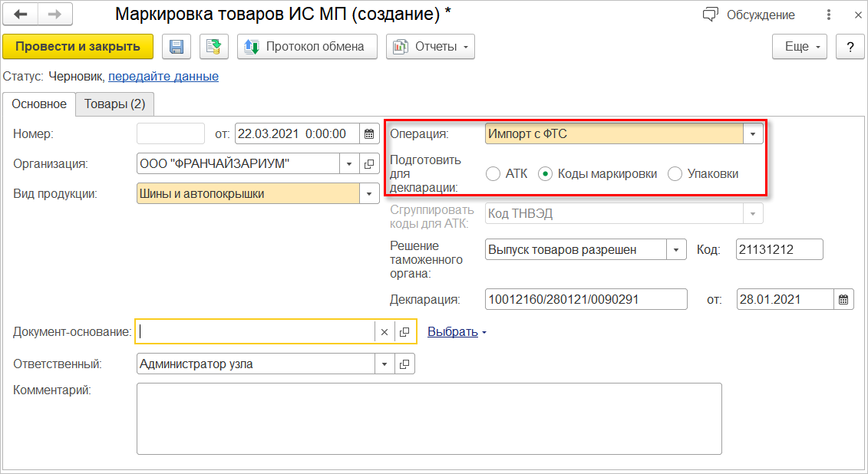Expand the Вид продукции dropdown
Image resolution: width=868 pixels, height=474 pixels.
370,194
